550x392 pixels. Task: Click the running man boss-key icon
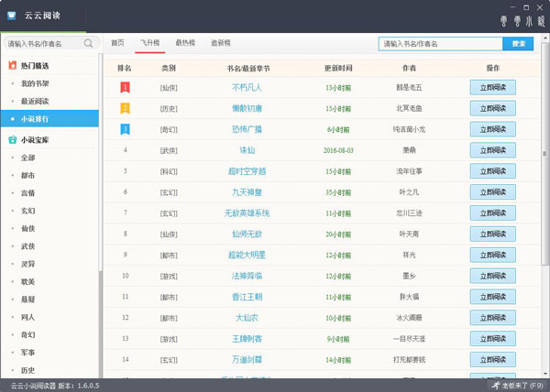tap(495, 386)
